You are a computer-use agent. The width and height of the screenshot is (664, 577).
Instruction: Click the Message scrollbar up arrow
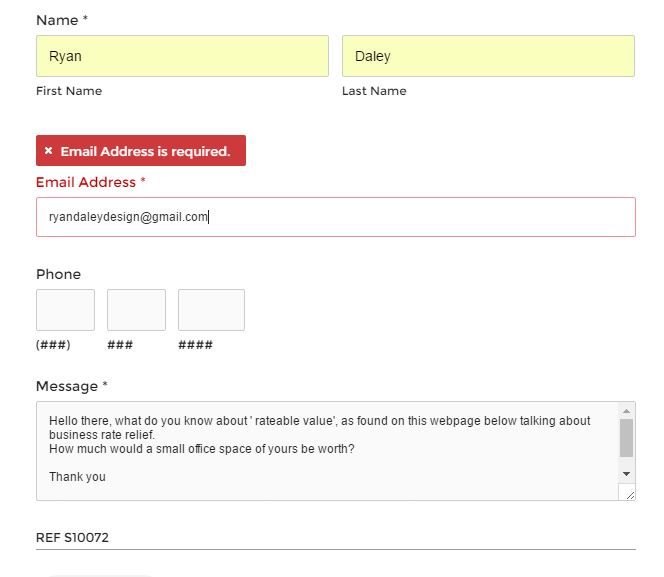626,411
